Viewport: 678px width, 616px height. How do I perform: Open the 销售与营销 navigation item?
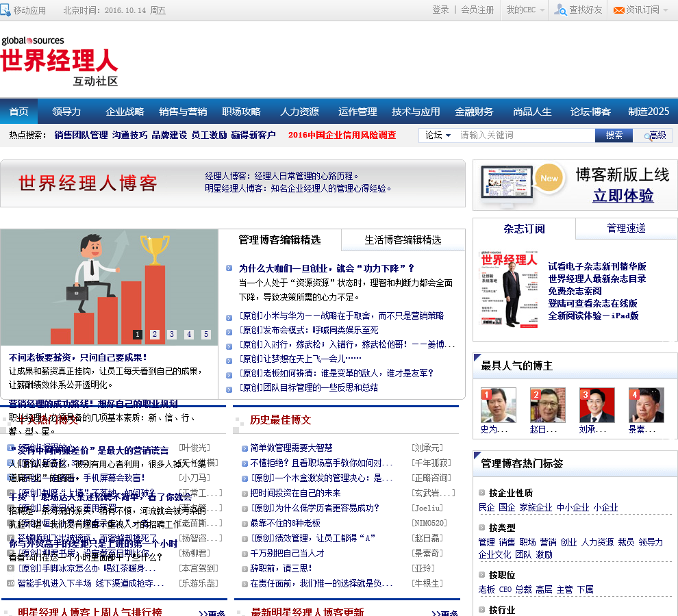click(183, 112)
